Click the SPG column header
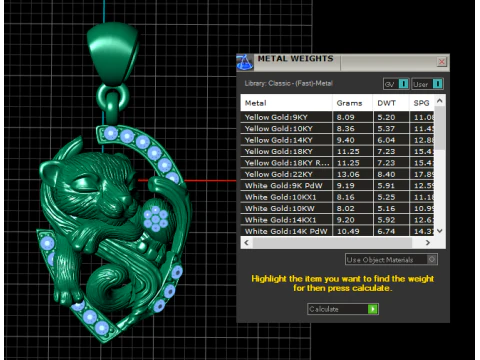This screenshot has width=480, height=360. click(422, 103)
